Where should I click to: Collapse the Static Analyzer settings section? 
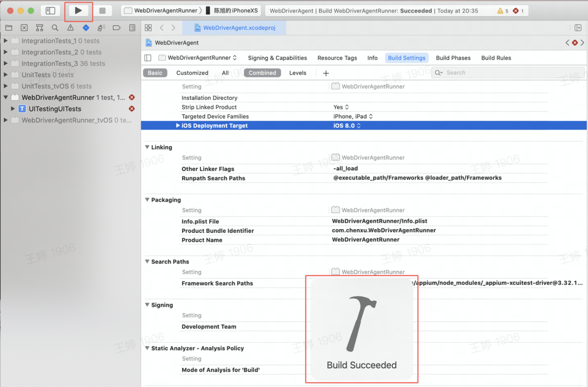point(147,348)
